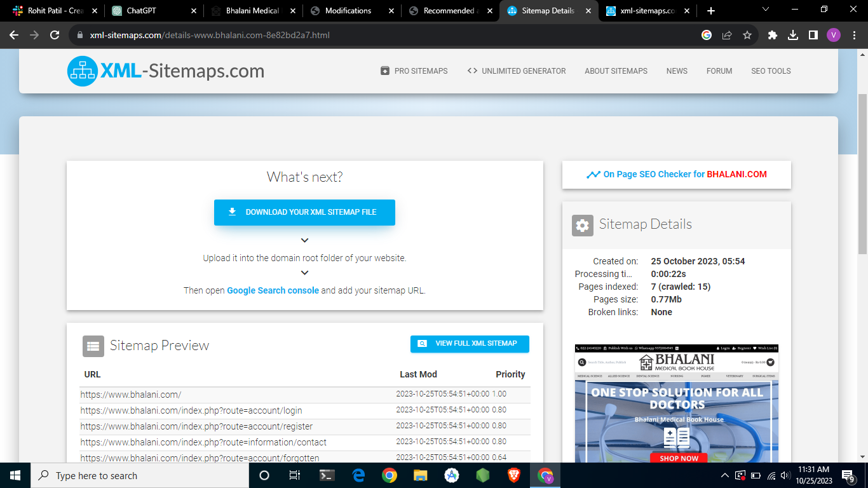Click the Sitemap Details gear icon
Screen dimensions: 868x488
(583, 225)
